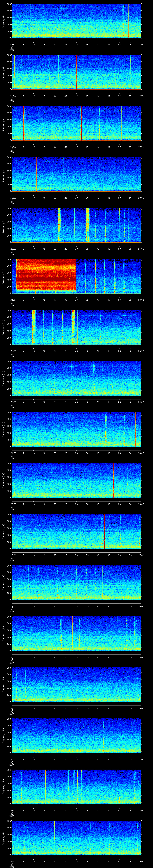Image resolution: width=153 pixels, height=868 pixels.
Task: Select the spectrogram panel starting at 1:25:00
Action: coord(76,481)
